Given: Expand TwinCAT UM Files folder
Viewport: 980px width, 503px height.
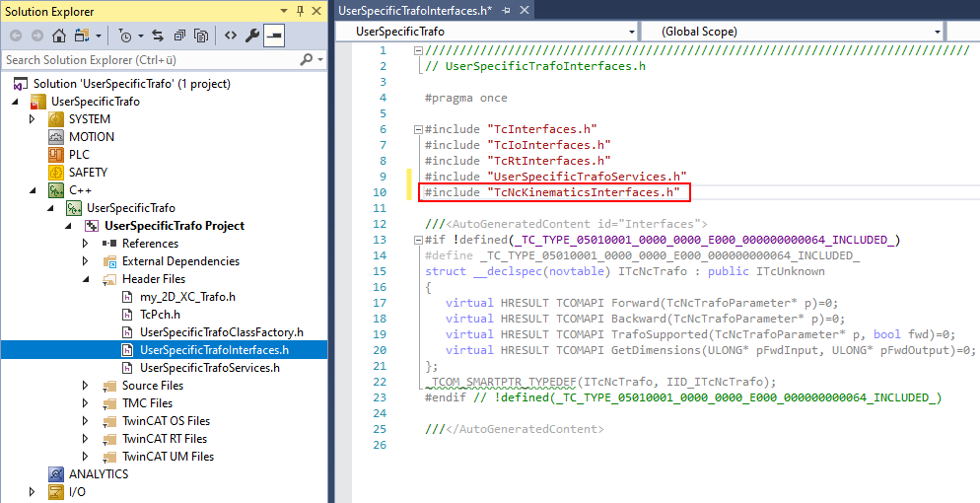Looking at the screenshot, I should coord(86,456).
